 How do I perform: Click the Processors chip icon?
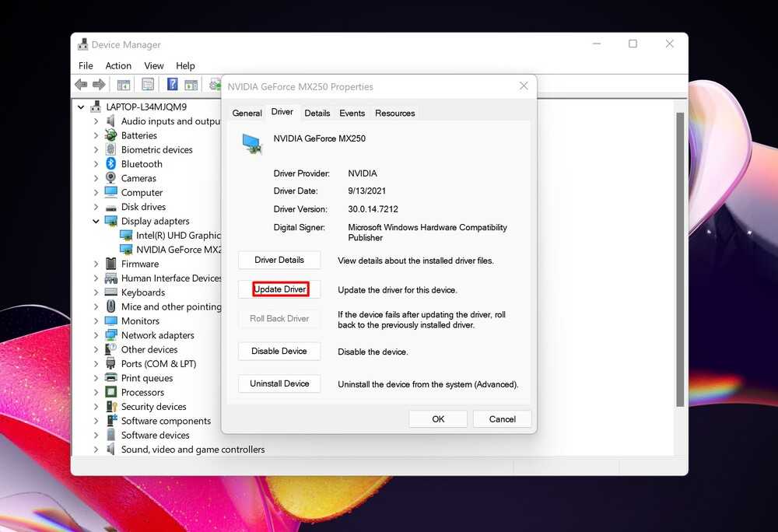(x=110, y=393)
